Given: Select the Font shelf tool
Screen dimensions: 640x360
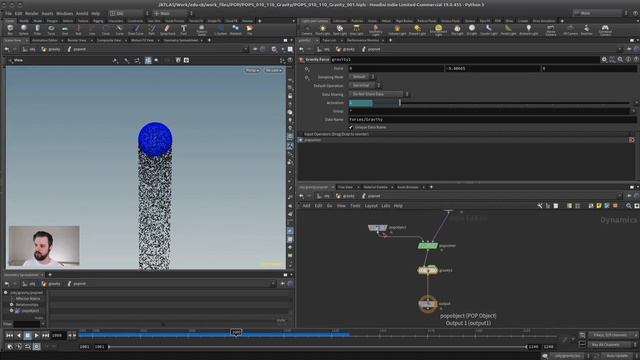Looking at the screenshot, I should pyautogui.click(x=184, y=29).
